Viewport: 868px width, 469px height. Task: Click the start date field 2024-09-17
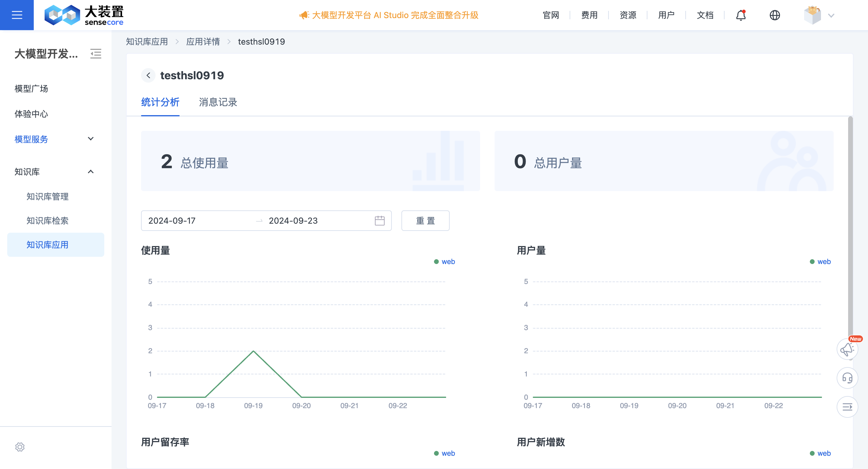click(172, 220)
